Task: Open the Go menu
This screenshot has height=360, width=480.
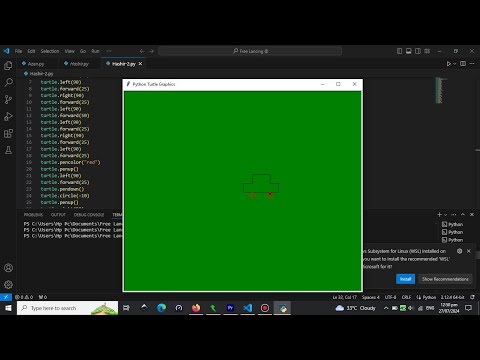Action: (83, 51)
